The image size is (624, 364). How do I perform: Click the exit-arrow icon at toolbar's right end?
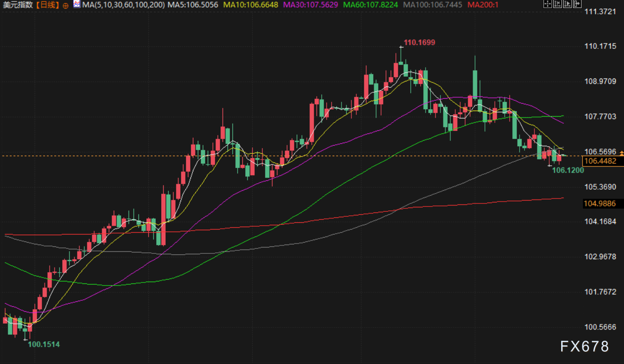[x=577, y=3]
